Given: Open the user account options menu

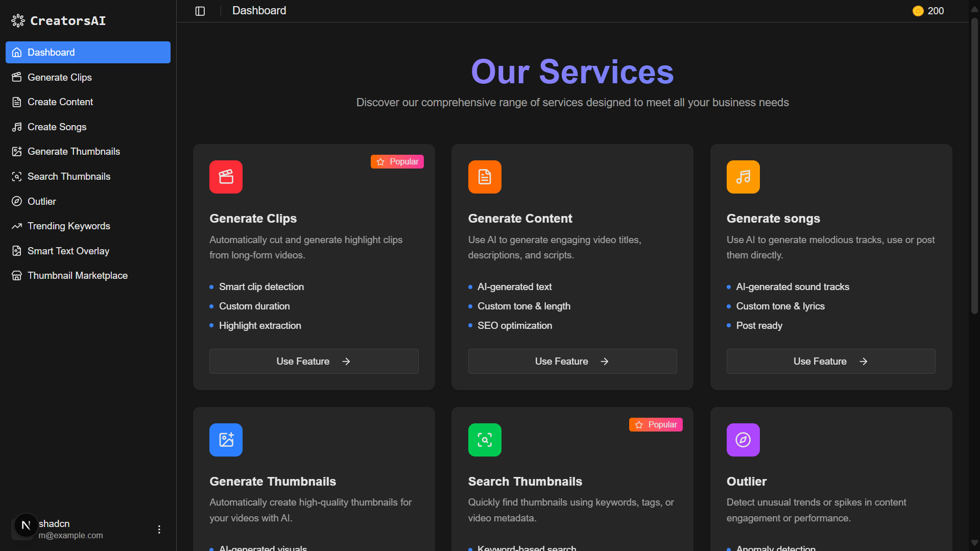Looking at the screenshot, I should pos(159,530).
